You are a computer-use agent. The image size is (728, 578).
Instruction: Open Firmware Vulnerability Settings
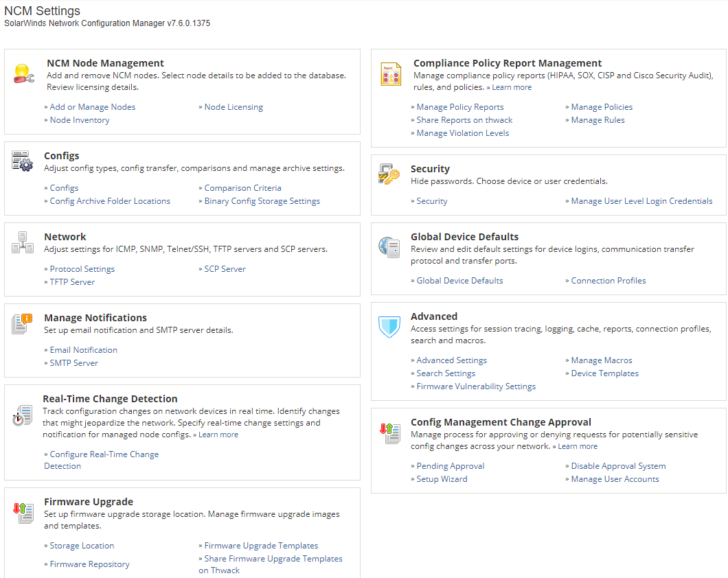476,386
